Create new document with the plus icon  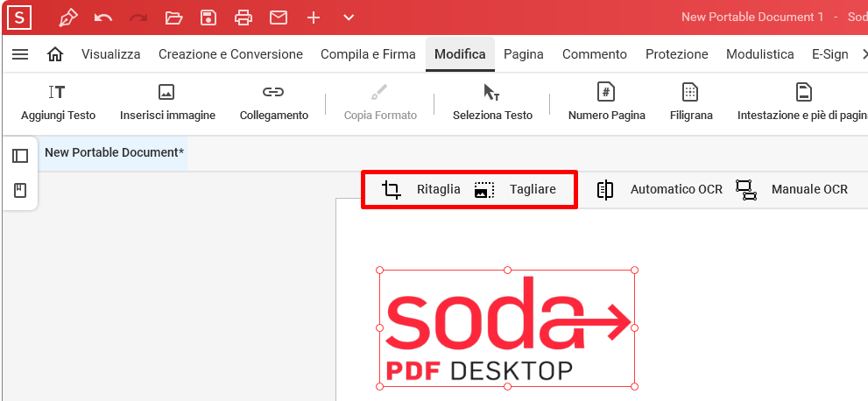click(314, 18)
